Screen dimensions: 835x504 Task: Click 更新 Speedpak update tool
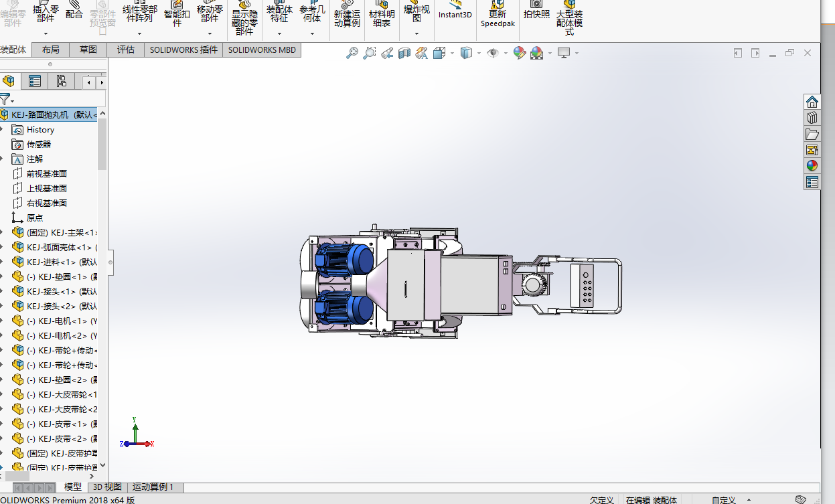coord(498,13)
